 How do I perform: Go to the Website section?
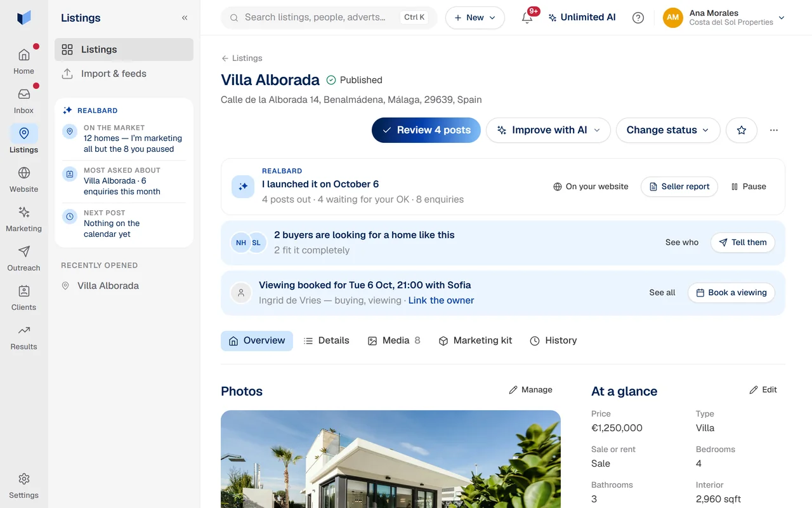click(x=24, y=179)
